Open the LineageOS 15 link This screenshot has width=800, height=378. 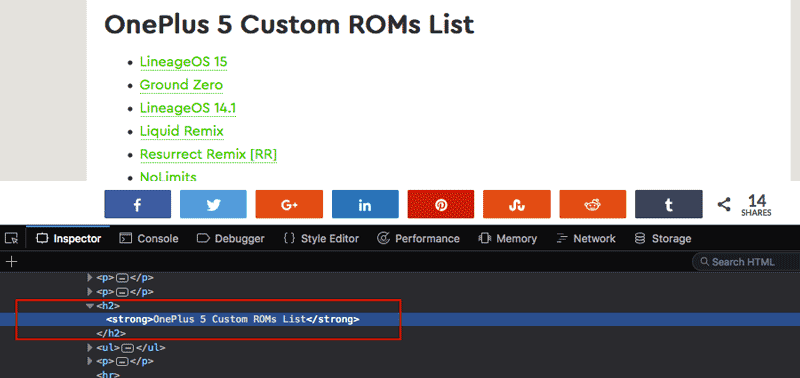pos(184,62)
